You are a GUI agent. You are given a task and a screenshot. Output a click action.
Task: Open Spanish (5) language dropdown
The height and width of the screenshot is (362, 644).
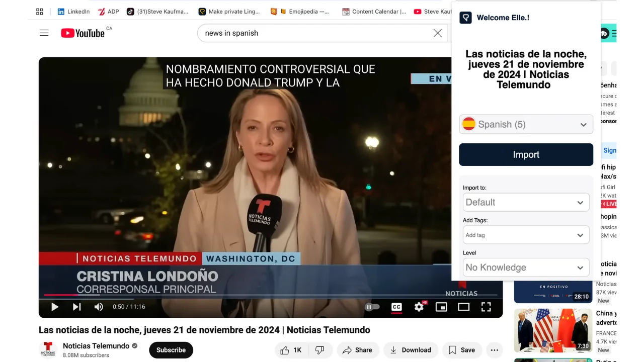point(526,124)
